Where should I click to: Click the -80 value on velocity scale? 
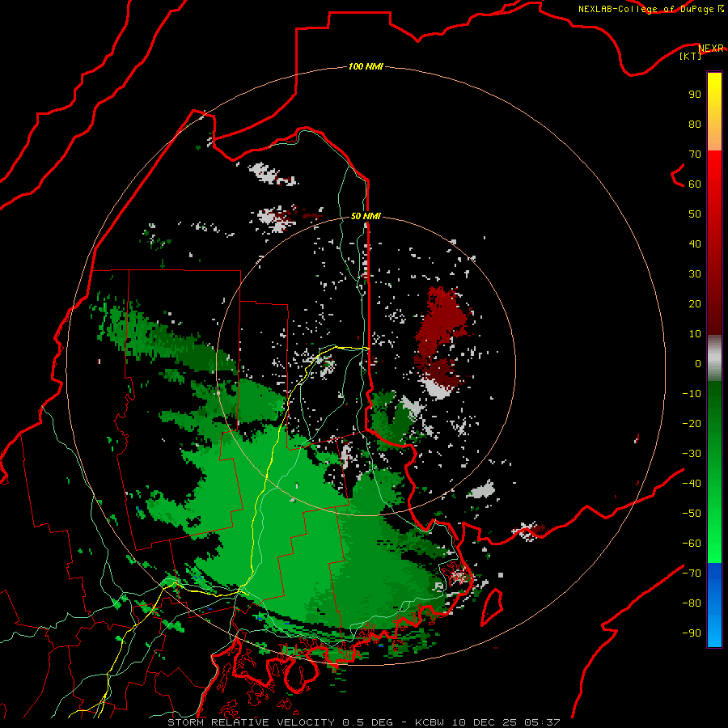click(x=692, y=603)
